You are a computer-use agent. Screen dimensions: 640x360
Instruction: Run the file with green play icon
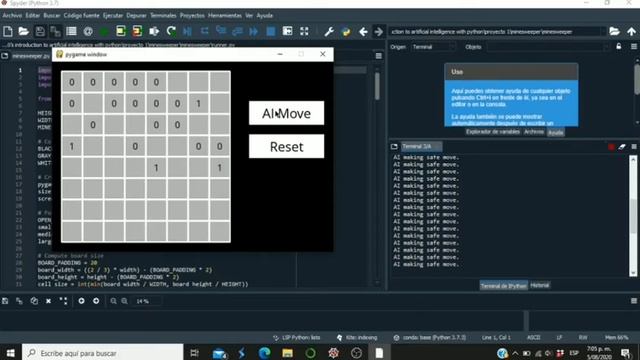pyautogui.click(x=104, y=31)
